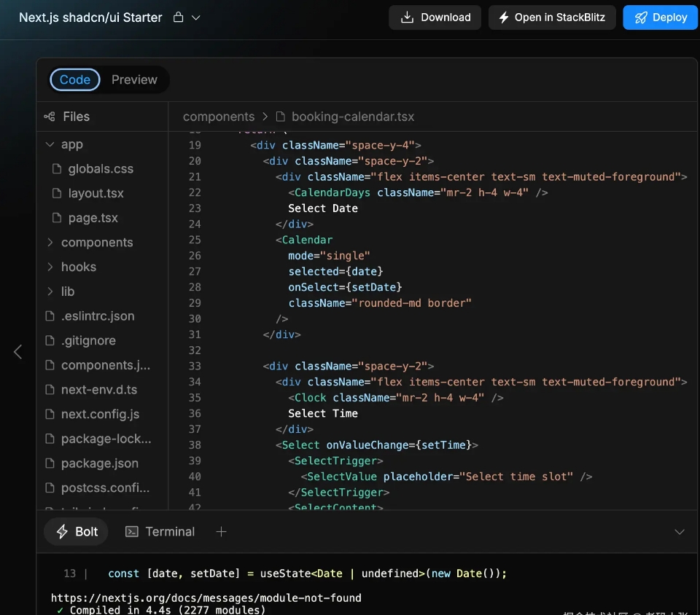Click the .gitignore file icon

pyautogui.click(x=50, y=341)
